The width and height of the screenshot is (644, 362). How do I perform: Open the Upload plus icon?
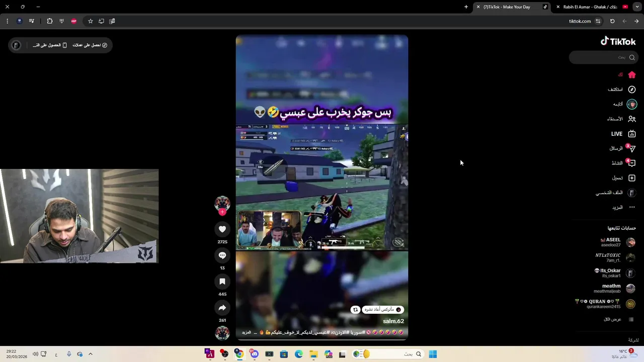[632, 178]
